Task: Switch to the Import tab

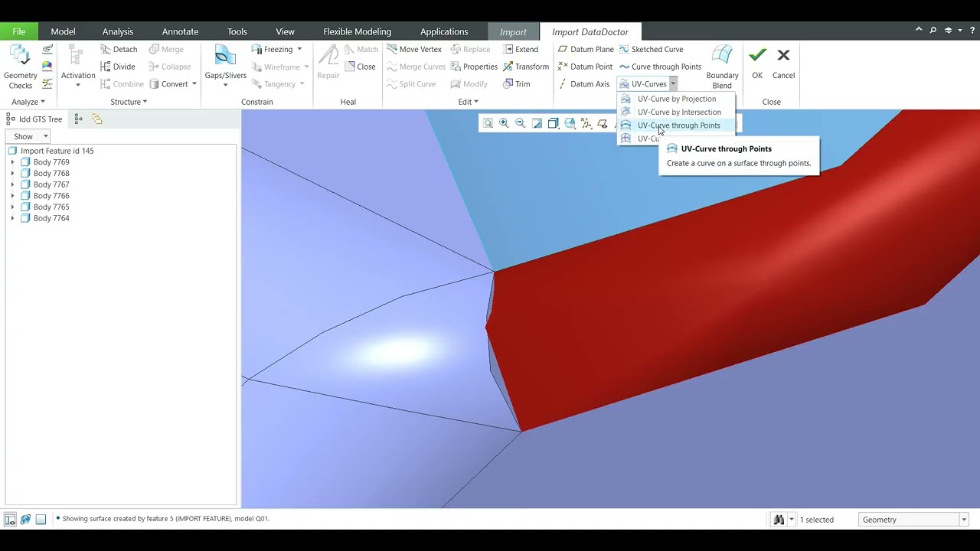Action: point(513,31)
